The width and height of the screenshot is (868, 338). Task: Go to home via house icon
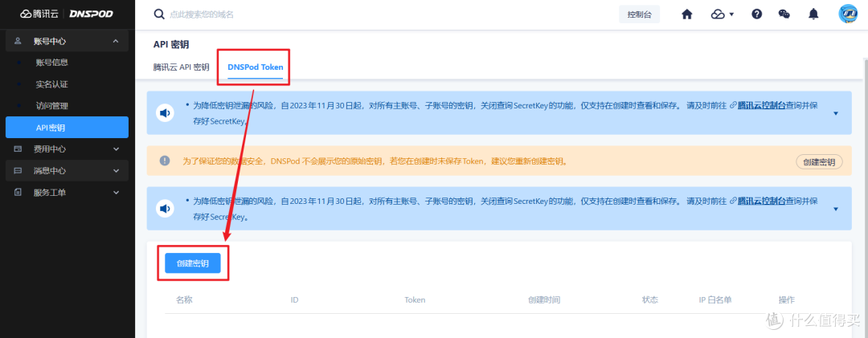[x=687, y=14]
